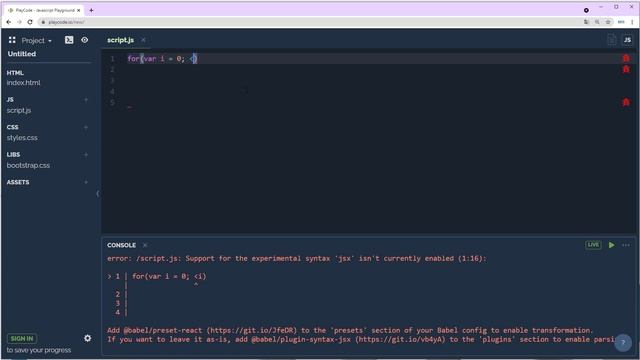The image size is (640, 360).
Task: Click line number 3 in the editor gutter
Action: click(112, 80)
